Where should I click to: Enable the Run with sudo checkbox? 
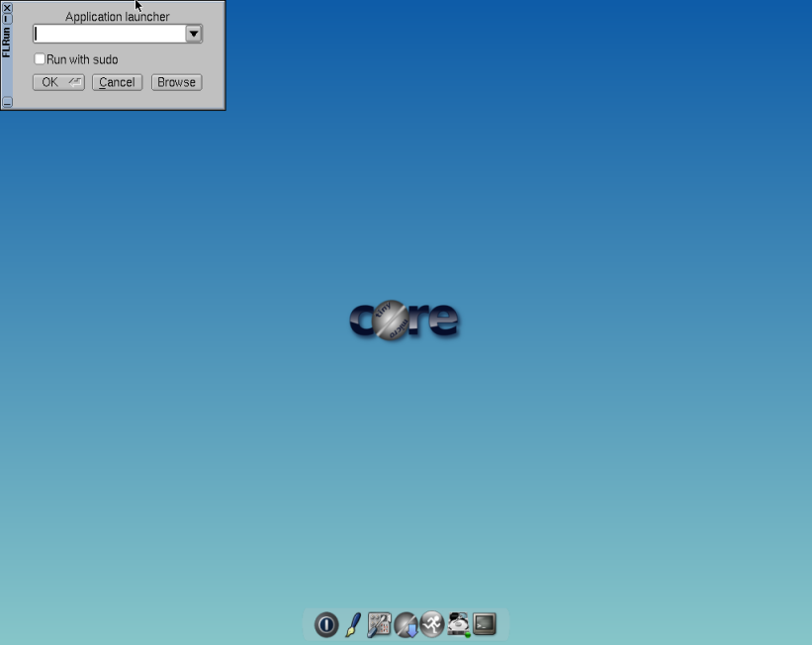coord(40,59)
